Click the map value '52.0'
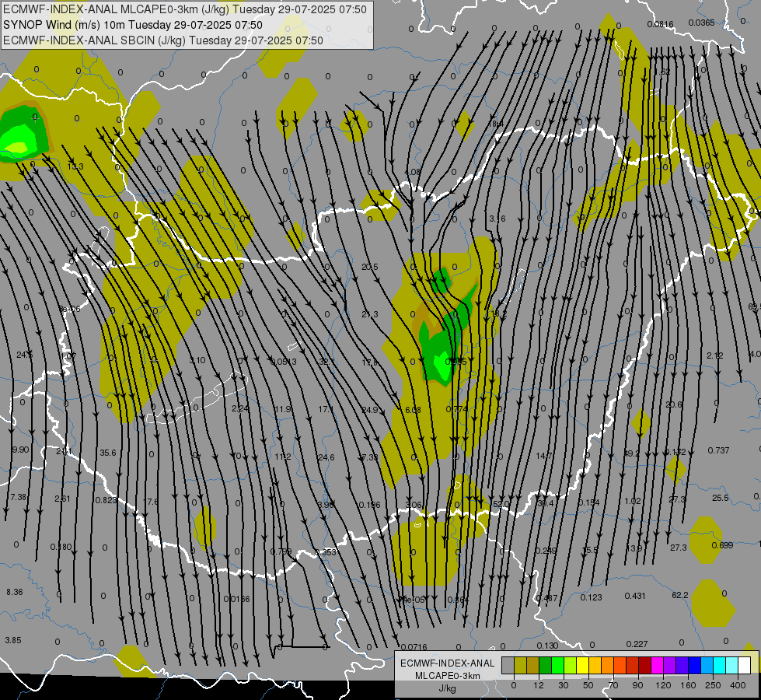Image resolution: width=761 pixels, height=700 pixels. coord(501,504)
